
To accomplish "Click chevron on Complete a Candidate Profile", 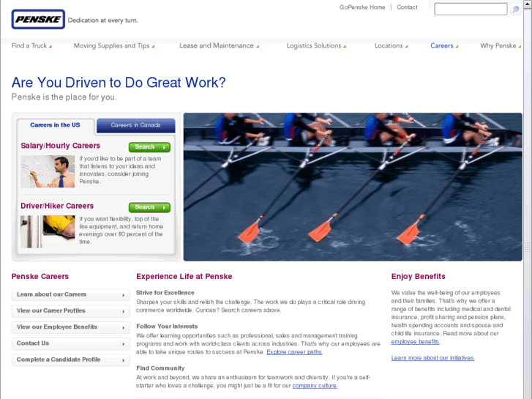I will pyautogui.click(x=124, y=360).
